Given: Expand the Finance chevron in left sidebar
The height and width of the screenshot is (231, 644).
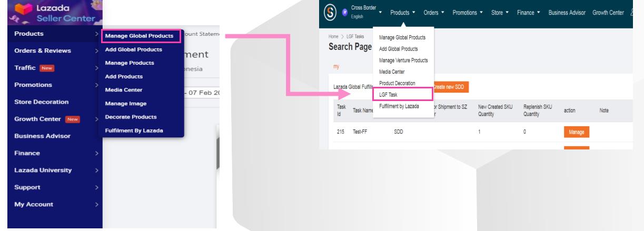Looking at the screenshot, I should (x=96, y=153).
